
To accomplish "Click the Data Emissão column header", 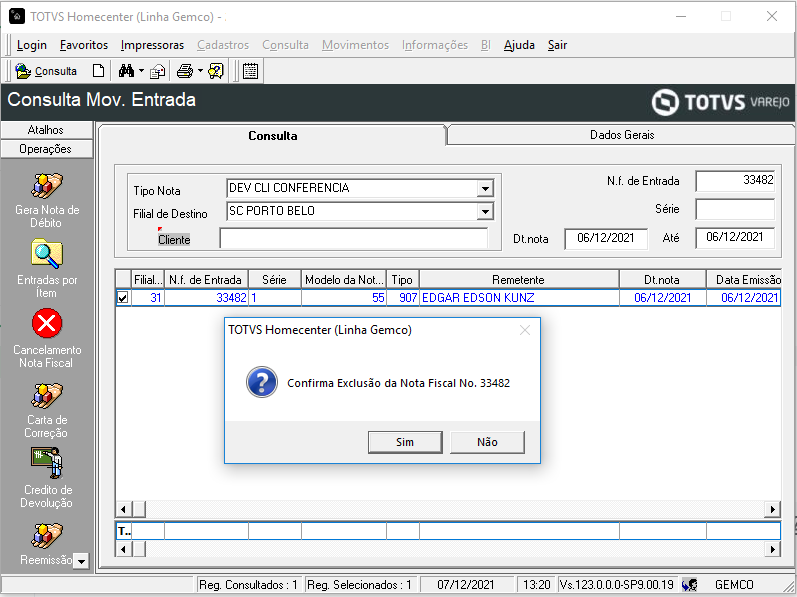I will click(x=743, y=279).
